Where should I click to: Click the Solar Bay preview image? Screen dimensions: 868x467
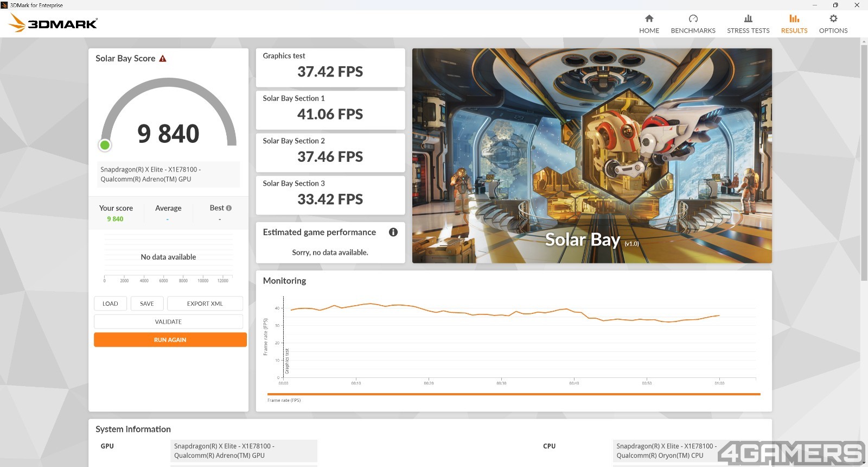point(592,156)
